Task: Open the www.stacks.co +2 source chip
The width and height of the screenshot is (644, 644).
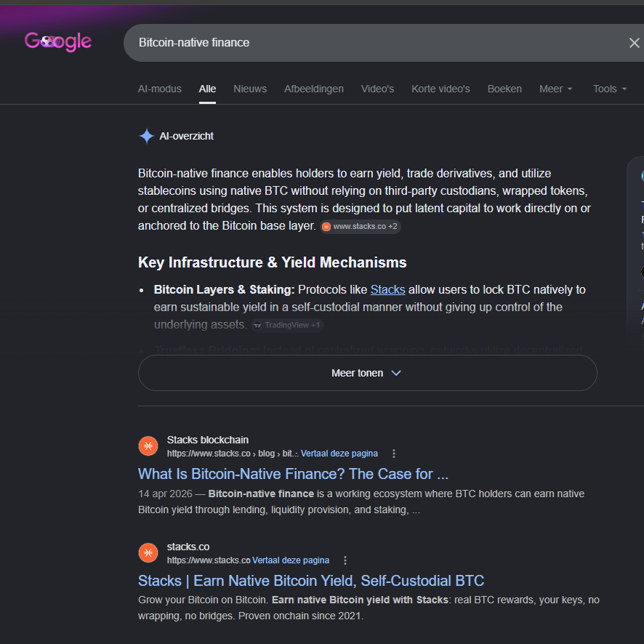Action: click(361, 226)
